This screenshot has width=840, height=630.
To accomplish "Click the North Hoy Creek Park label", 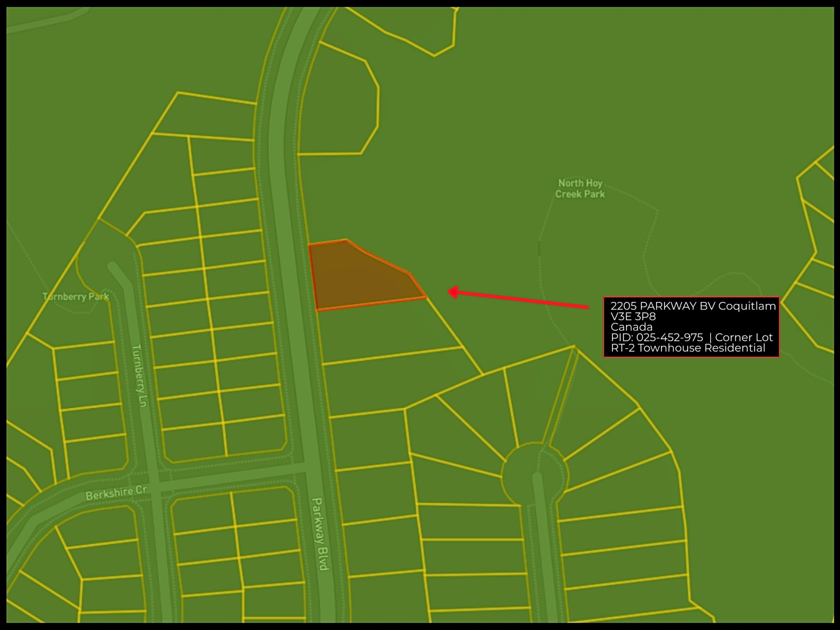I will pyautogui.click(x=580, y=189).
